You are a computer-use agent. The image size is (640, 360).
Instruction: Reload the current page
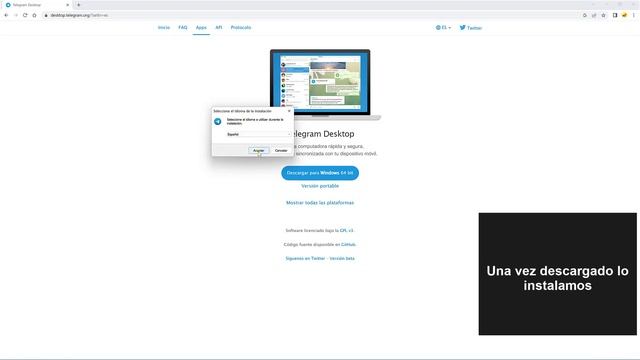(25, 15)
